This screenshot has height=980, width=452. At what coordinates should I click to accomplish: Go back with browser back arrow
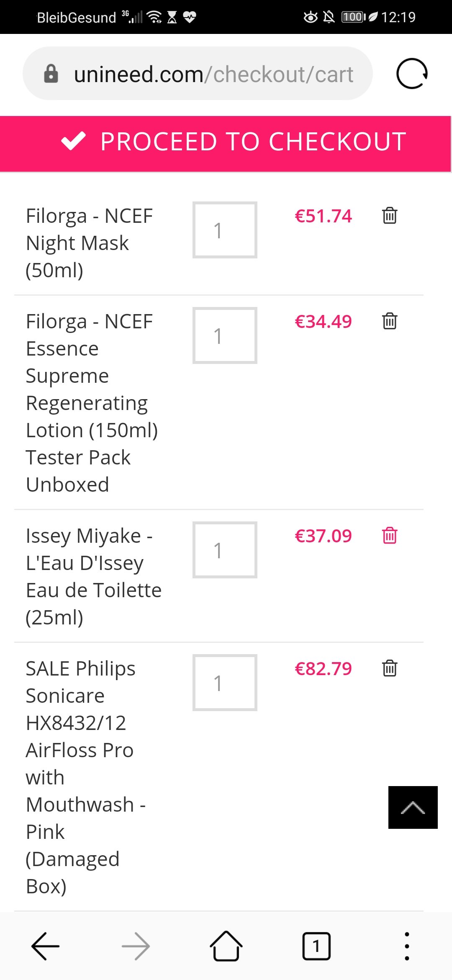pyautogui.click(x=45, y=946)
